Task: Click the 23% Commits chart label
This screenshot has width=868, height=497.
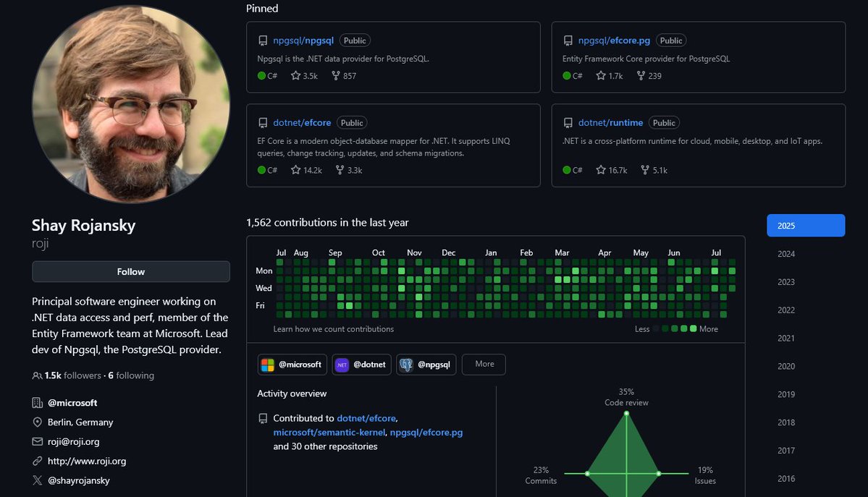Action: pyautogui.click(x=541, y=475)
